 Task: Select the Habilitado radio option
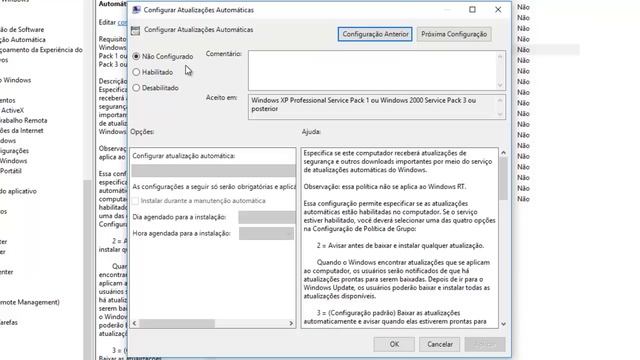(136, 72)
